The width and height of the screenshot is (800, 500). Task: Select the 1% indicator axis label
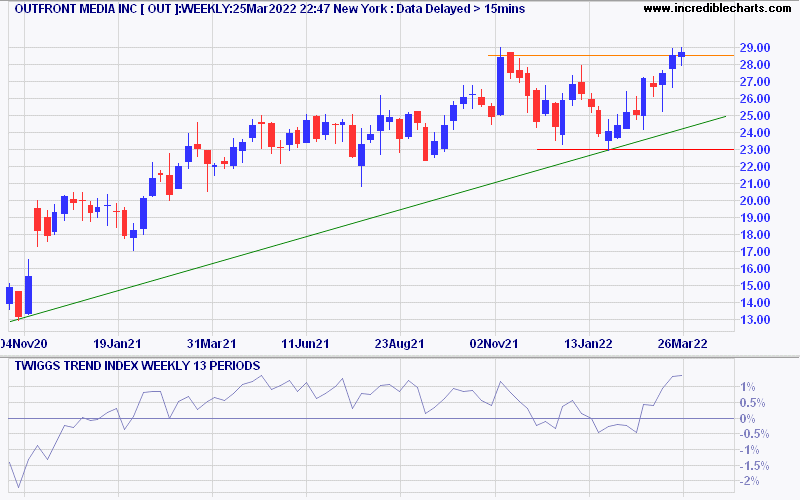coord(747,387)
